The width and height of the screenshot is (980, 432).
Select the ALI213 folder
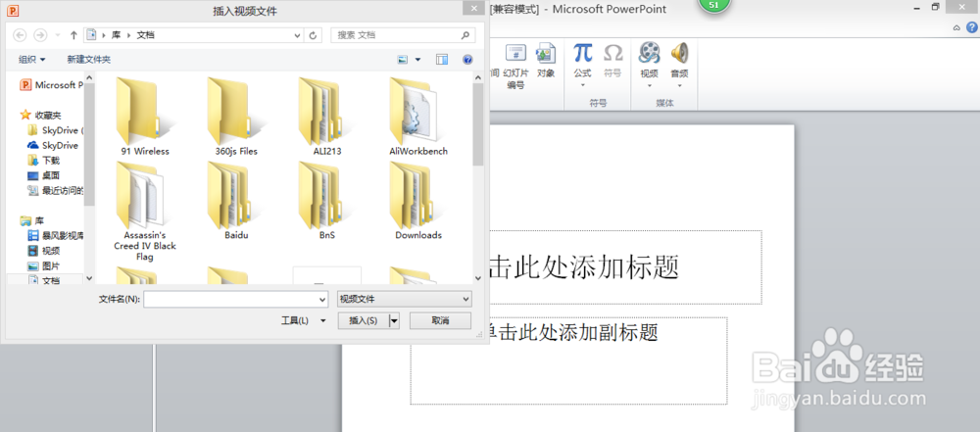[x=327, y=117]
